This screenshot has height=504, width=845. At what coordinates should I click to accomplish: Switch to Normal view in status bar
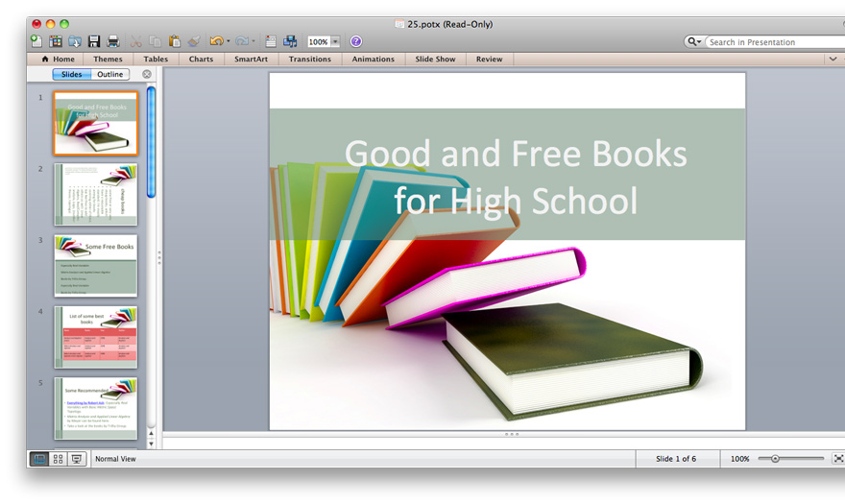tap(40, 459)
